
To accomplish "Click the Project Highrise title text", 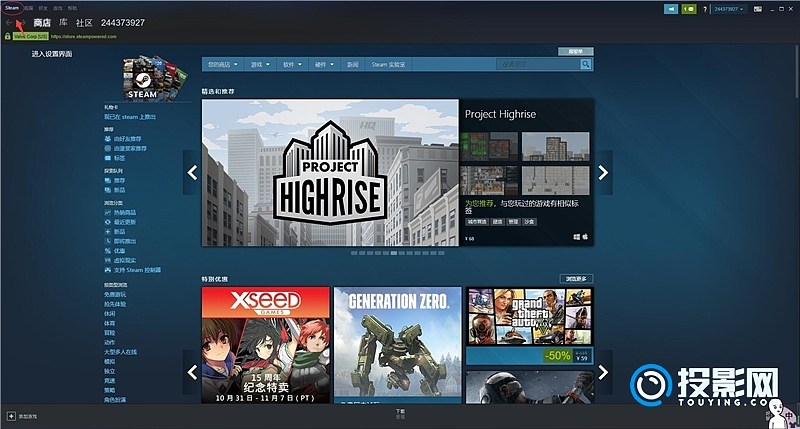I will (x=501, y=114).
